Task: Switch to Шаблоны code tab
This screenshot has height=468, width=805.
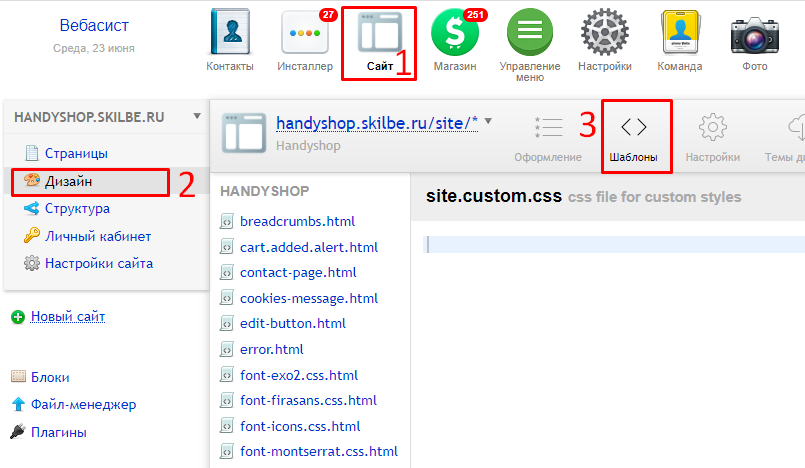Action: tap(634, 136)
